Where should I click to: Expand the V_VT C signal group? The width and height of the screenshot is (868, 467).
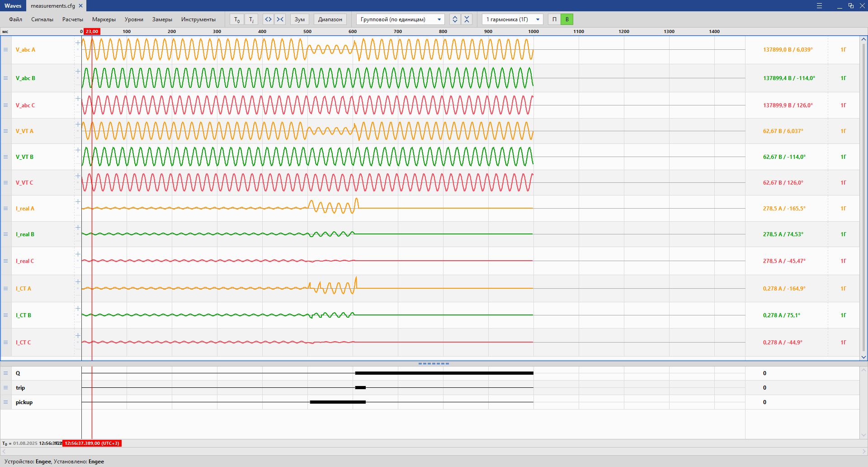coord(78,176)
